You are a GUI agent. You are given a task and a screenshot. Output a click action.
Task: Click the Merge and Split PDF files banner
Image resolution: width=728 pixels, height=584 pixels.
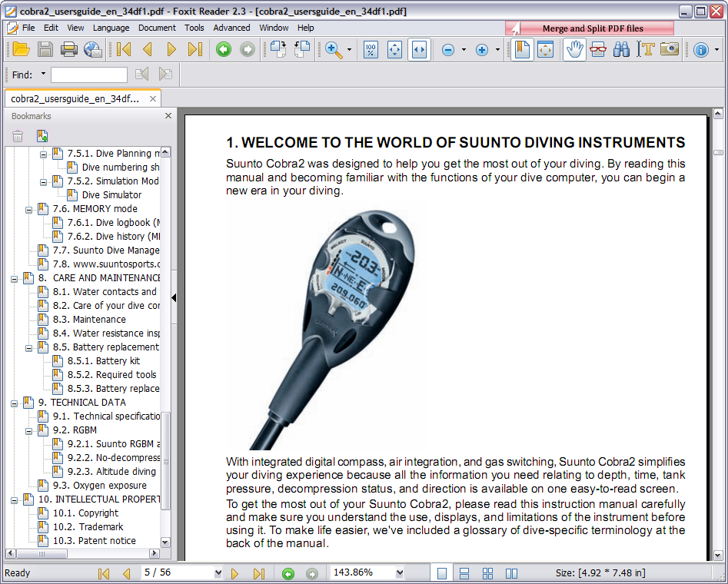pos(592,28)
